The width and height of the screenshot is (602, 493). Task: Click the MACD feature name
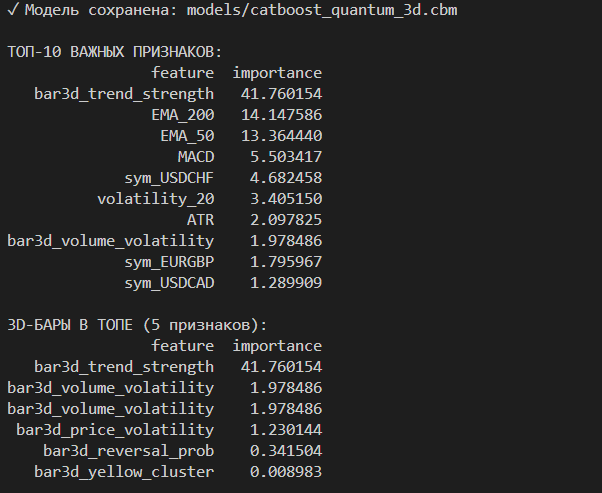196,157
